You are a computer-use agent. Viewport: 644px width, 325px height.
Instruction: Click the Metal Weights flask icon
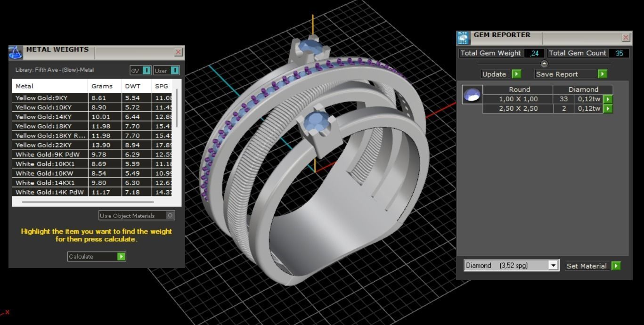pyautogui.click(x=16, y=52)
